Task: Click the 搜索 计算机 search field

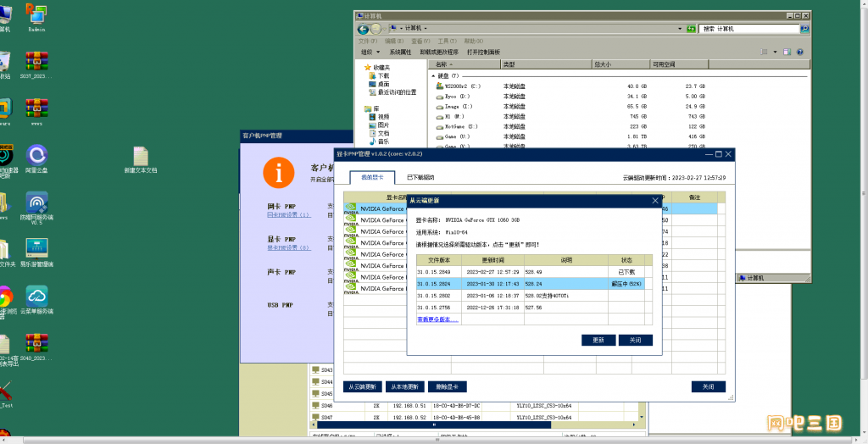Action: point(749,29)
